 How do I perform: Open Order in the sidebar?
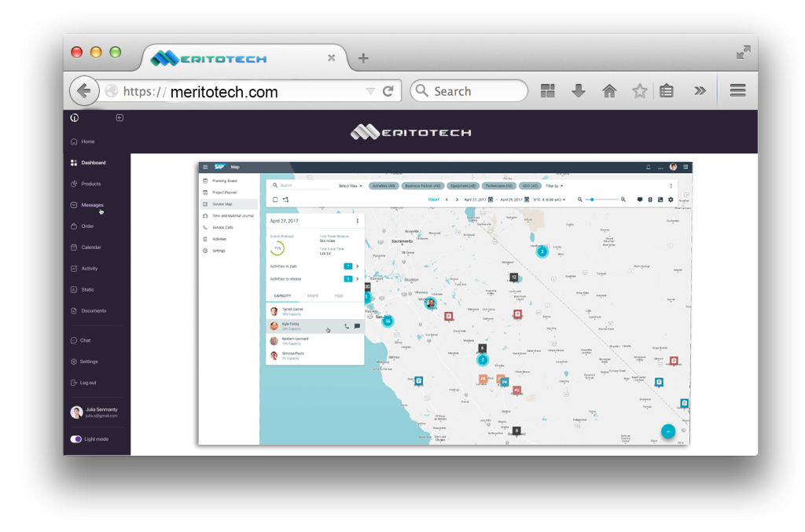click(x=82, y=226)
